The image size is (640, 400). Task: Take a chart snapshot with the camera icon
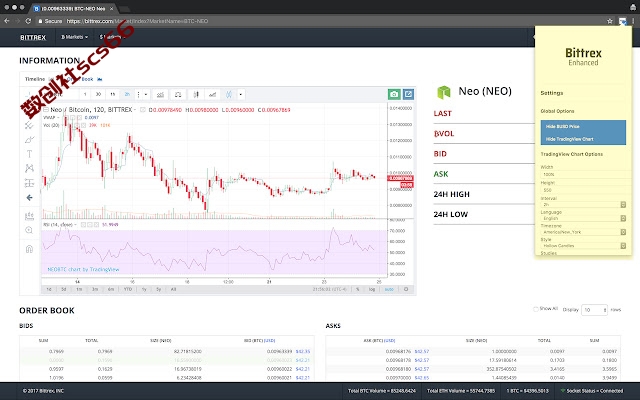394,94
